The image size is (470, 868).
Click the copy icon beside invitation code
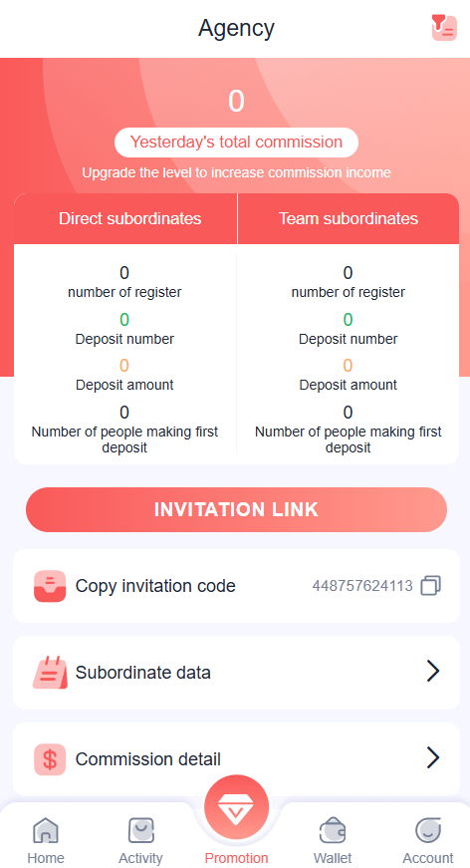[x=431, y=586]
